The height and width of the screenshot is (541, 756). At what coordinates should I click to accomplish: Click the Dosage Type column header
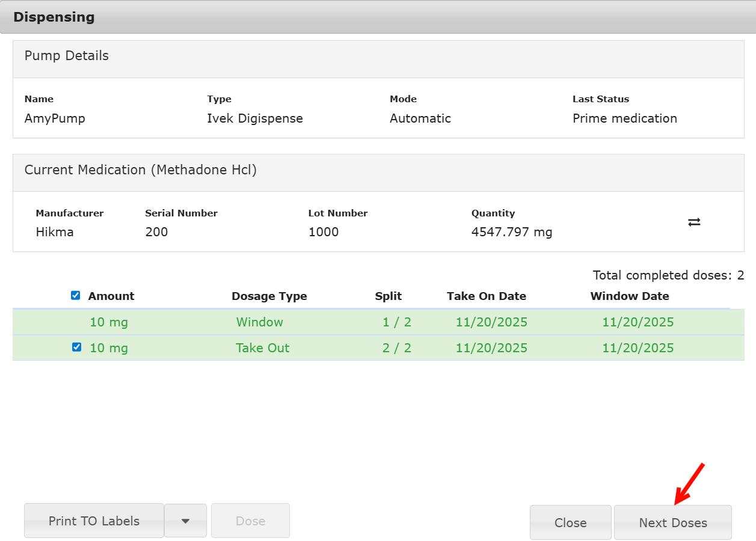(x=269, y=296)
